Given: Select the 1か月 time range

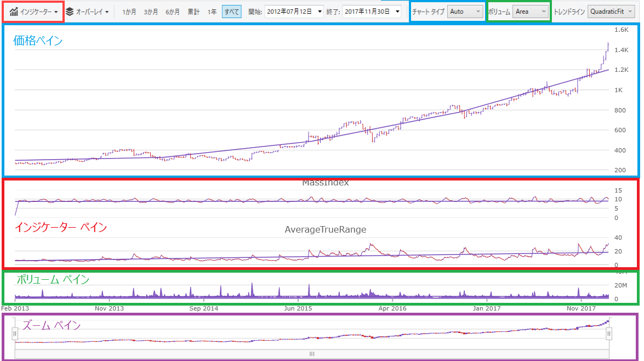Looking at the screenshot, I should 129,10.
